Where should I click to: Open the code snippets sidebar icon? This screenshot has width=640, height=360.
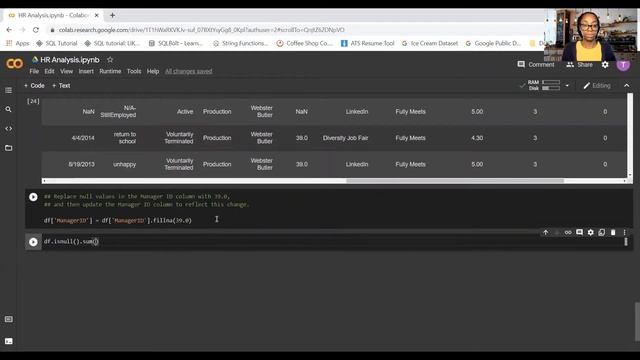(9, 129)
